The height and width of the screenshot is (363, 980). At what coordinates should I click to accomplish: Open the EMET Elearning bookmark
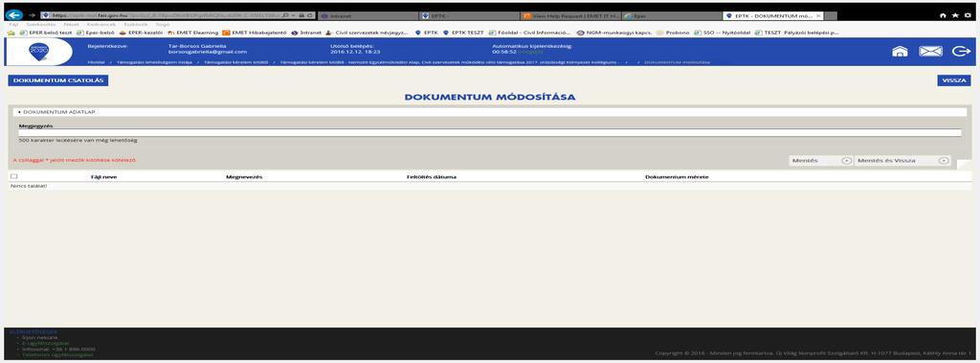pos(192,33)
